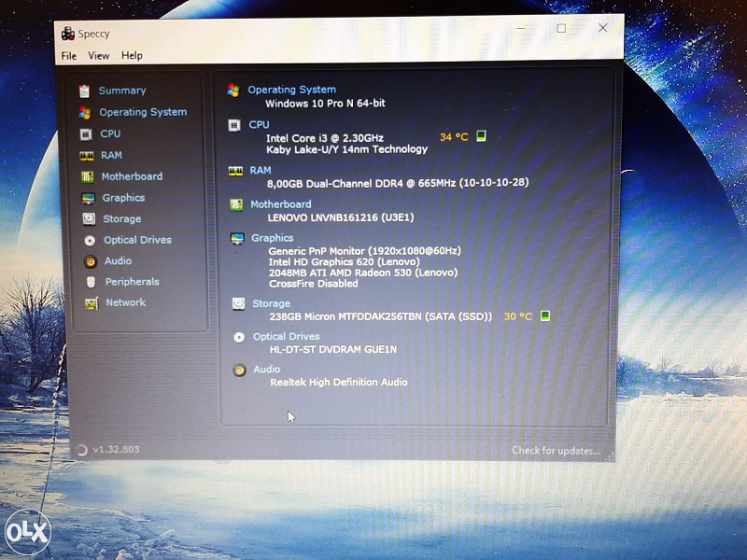The image size is (747, 560).
Task: Click the Optical Drives disc icon in sidebar
Action: 90,241
